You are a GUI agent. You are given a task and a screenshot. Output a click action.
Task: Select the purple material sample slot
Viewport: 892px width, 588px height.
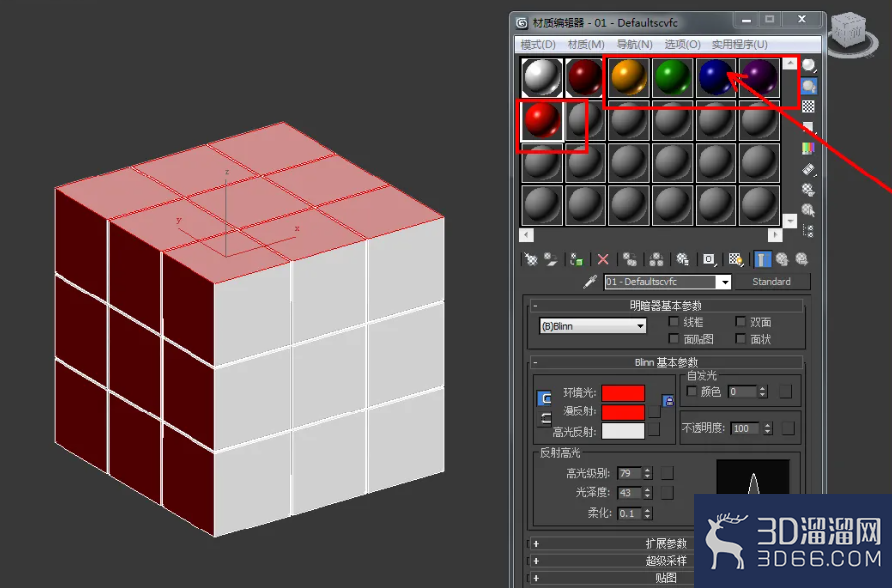759,77
